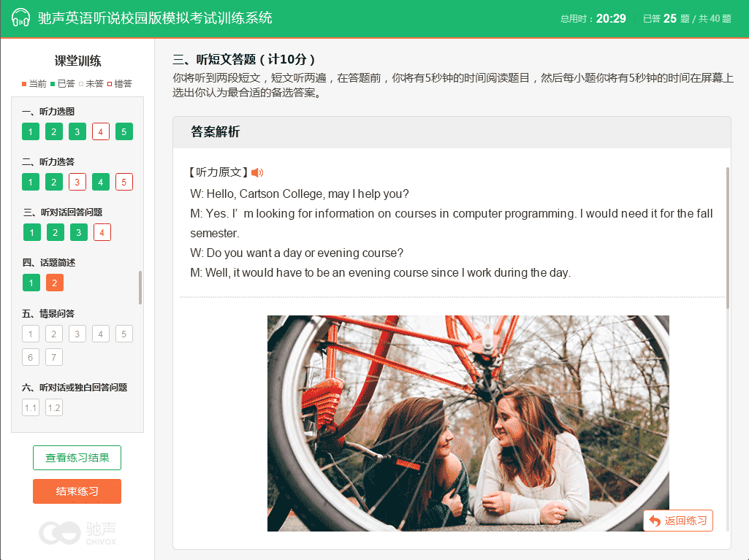Jump to unanswered question 5 in 情景问答

[124, 334]
